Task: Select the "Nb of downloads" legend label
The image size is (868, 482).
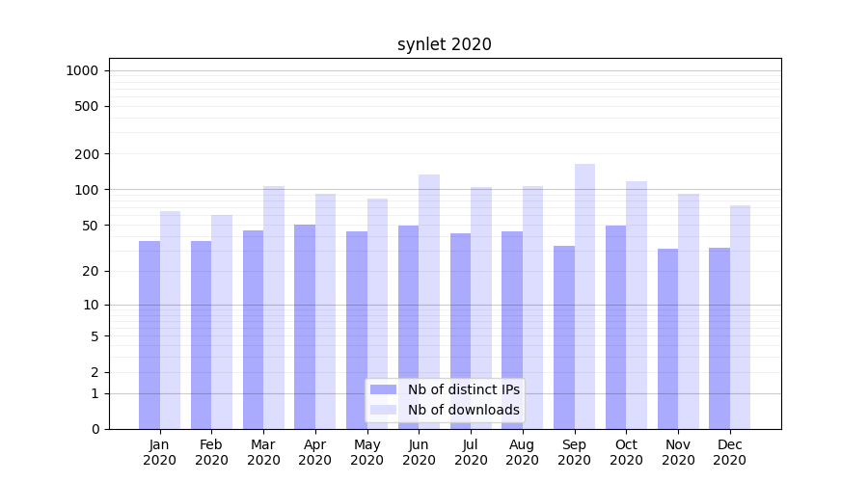Action: (463, 410)
